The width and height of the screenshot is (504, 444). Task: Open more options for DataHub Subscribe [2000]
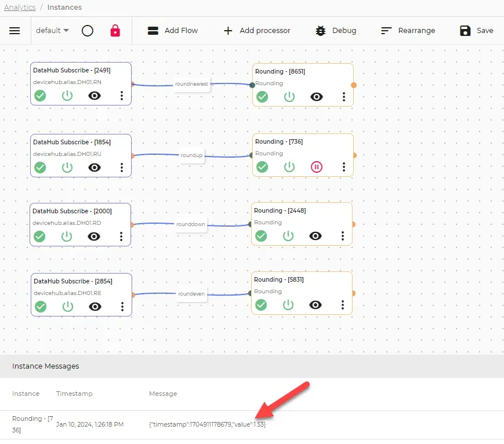tap(121, 236)
